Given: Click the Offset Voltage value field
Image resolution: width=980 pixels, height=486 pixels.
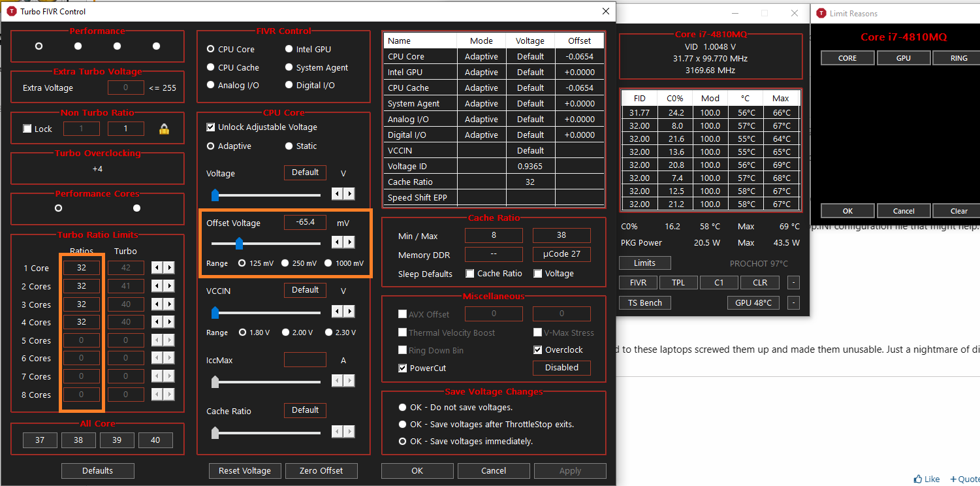Looking at the screenshot, I should 305,222.
